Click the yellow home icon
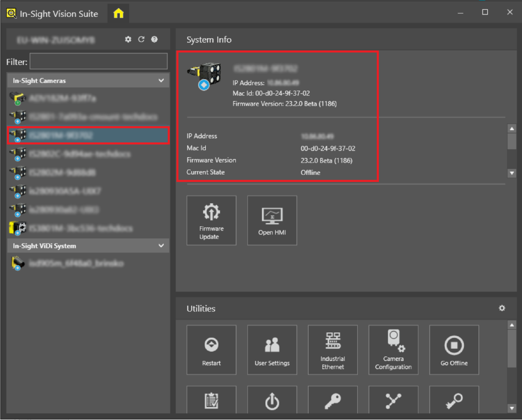 coord(118,13)
